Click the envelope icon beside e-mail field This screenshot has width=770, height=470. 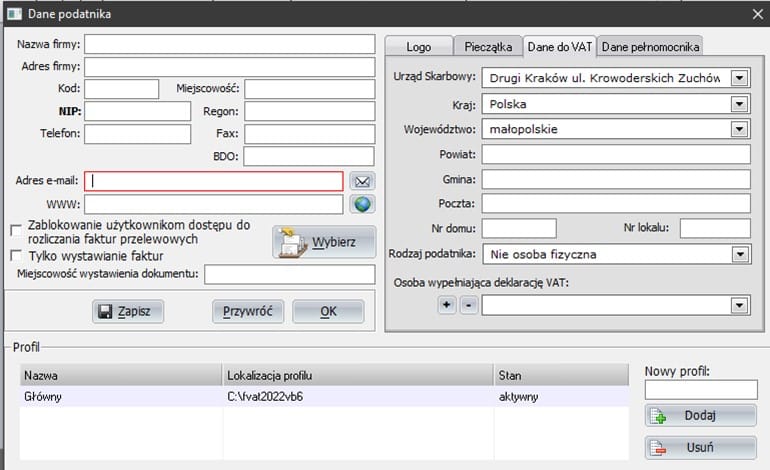[362, 181]
